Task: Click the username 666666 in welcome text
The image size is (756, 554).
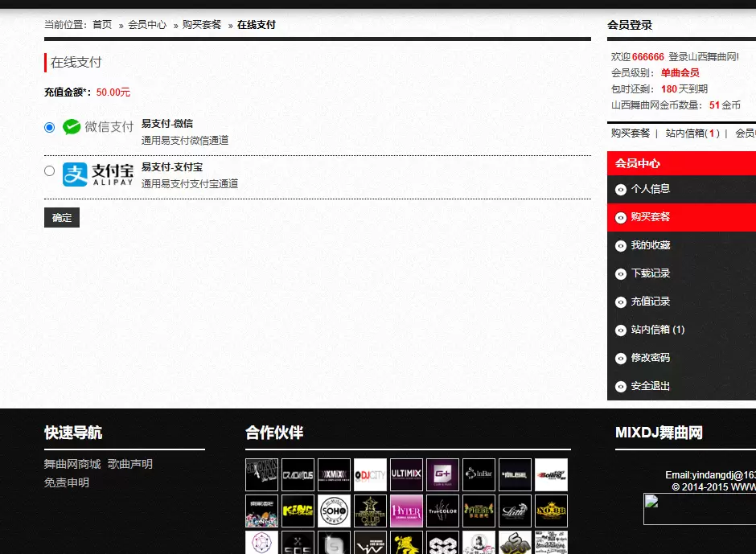Action: [x=648, y=57]
